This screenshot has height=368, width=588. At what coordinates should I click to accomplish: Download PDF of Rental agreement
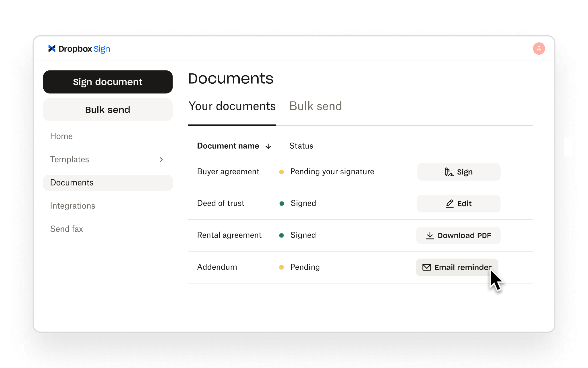click(x=458, y=235)
